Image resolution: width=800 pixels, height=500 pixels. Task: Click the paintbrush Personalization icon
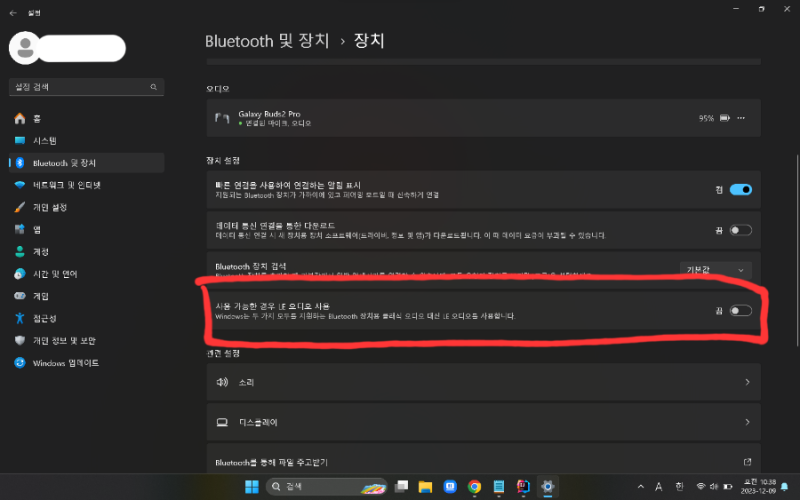(x=20, y=207)
